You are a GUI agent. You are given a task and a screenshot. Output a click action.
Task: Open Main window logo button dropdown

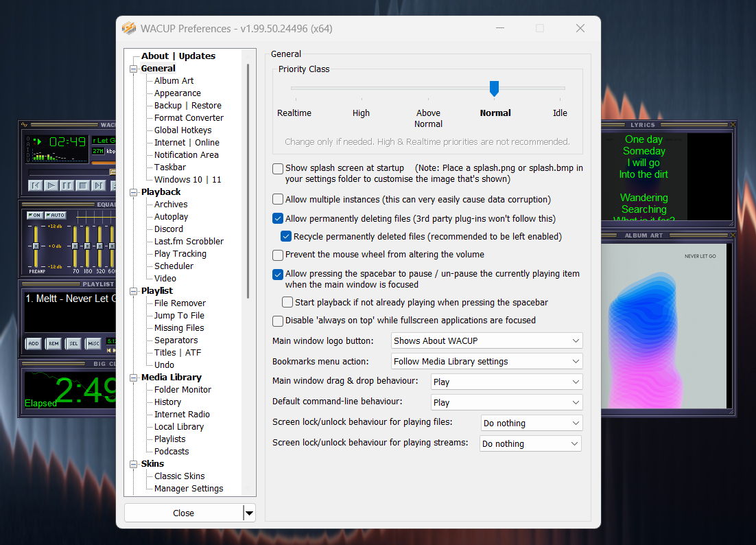(486, 340)
